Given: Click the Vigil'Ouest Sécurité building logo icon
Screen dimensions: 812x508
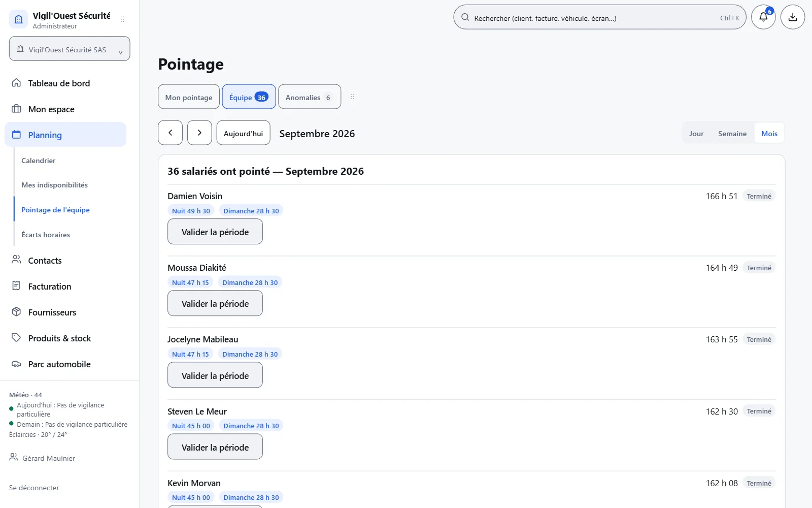Looking at the screenshot, I should tap(19, 19).
